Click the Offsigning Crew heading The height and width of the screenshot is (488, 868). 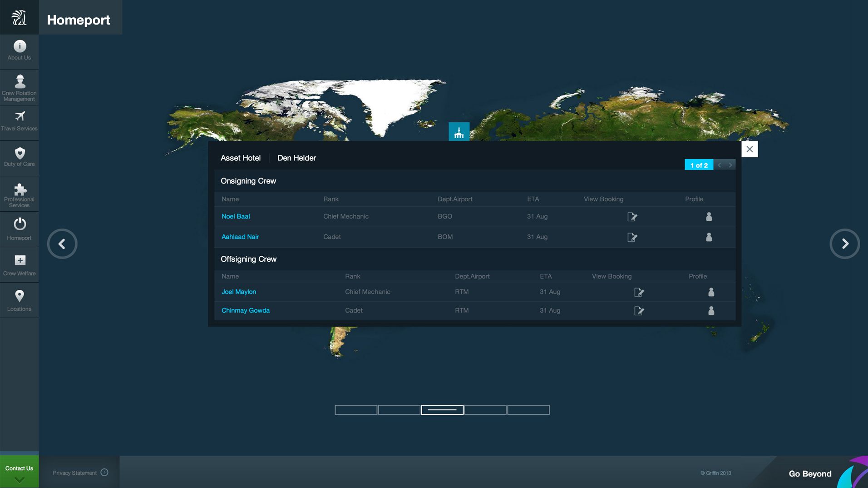[x=248, y=259]
